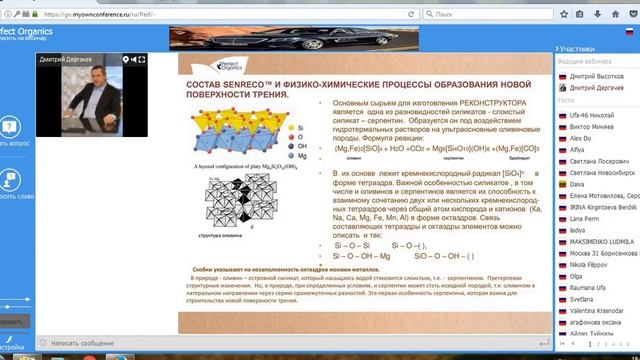Click the Perfect Organics title link
This screenshot has height=360, width=640.
[x=26, y=31]
